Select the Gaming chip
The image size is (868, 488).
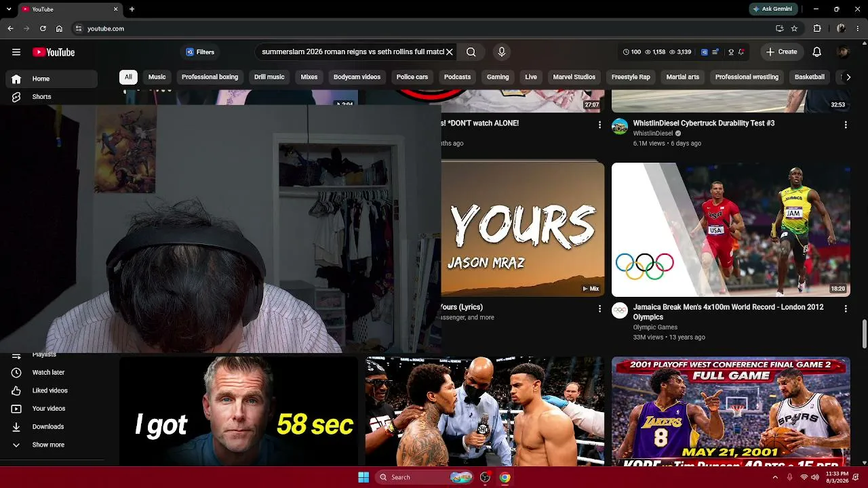pyautogui.click(x=498, y=77)
